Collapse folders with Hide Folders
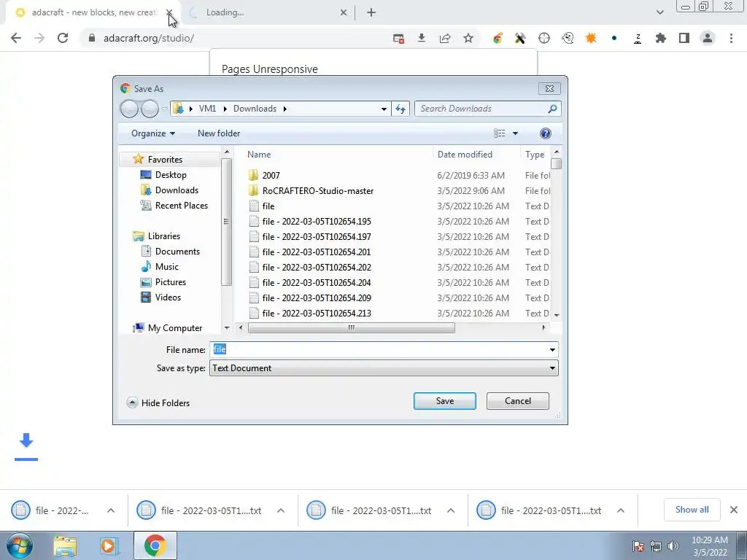Screen dimensions: 747x560 (158, 402)
